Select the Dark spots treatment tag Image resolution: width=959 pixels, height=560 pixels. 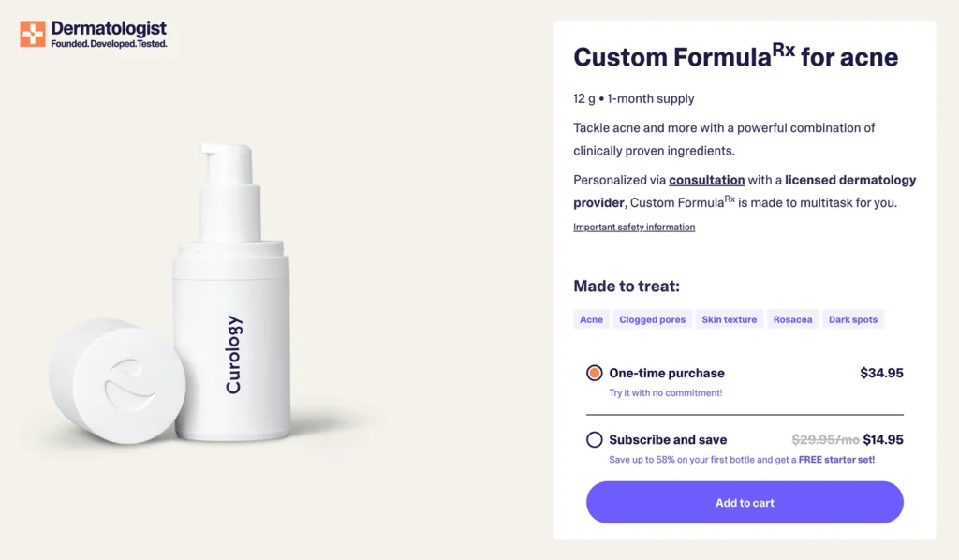[x=853, y=318]
